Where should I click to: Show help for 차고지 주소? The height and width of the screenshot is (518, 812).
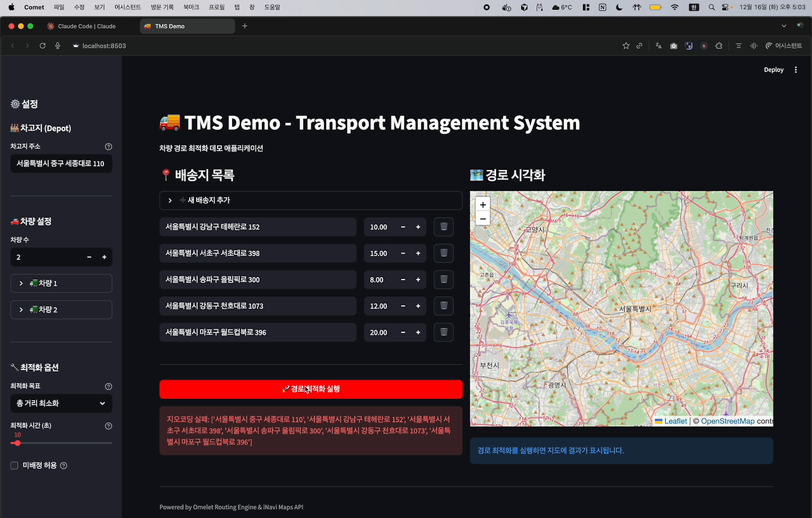pyautogui.click(x=108, y=146)
